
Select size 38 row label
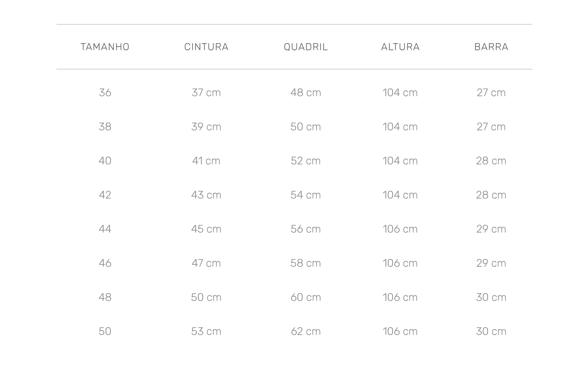coord(105,127)
